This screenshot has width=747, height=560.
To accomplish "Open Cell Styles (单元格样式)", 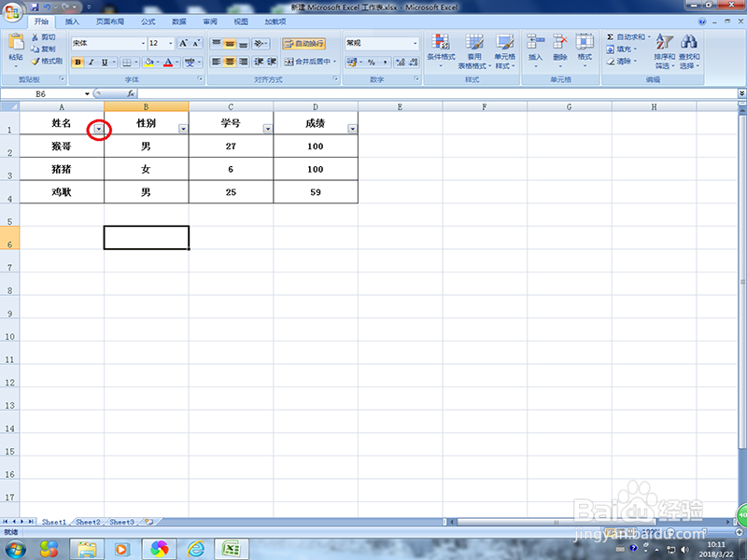I will click(504, 51).
